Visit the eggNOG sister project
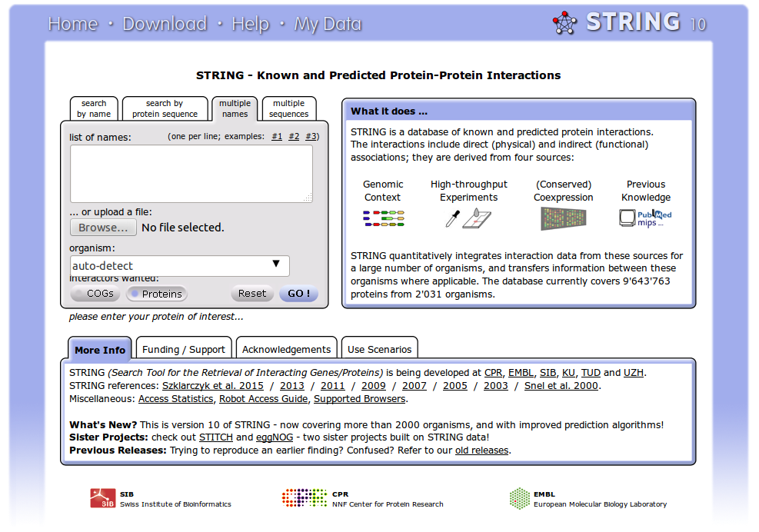This screenshot has height=532, width=759. point(275,437)
